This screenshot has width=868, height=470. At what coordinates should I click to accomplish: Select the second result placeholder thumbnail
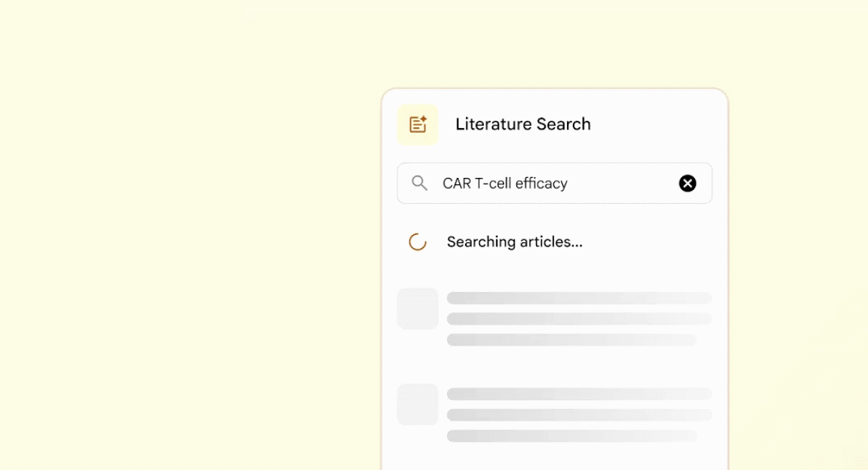(x=418, y=404)
